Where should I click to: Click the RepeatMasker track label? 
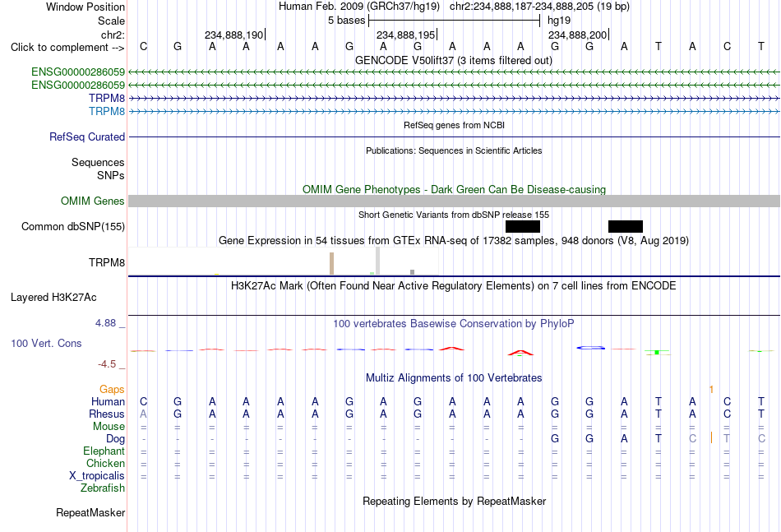(90, 512)
